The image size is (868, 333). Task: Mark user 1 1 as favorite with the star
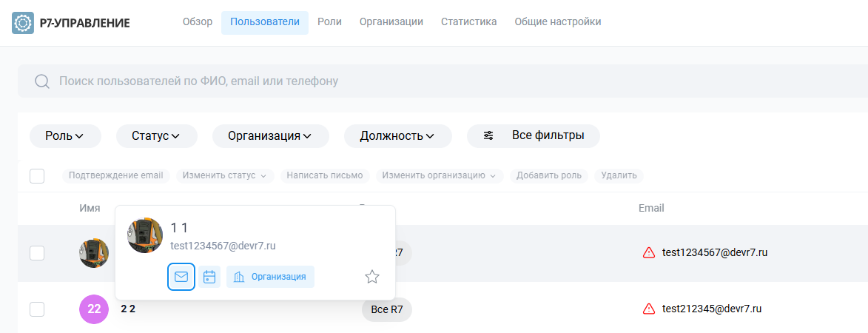pyautogui.click(x=372, y=277)
